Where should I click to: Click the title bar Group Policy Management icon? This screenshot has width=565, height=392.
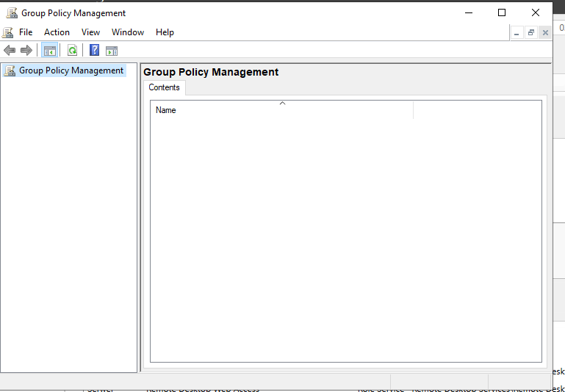[x=12, y=13]
